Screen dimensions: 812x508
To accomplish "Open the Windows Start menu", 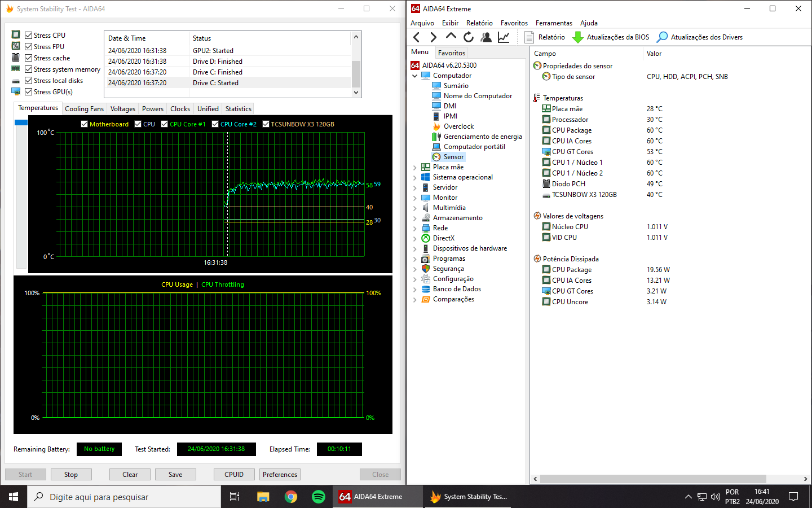I will pyautogui.click(x=14, y=497).
